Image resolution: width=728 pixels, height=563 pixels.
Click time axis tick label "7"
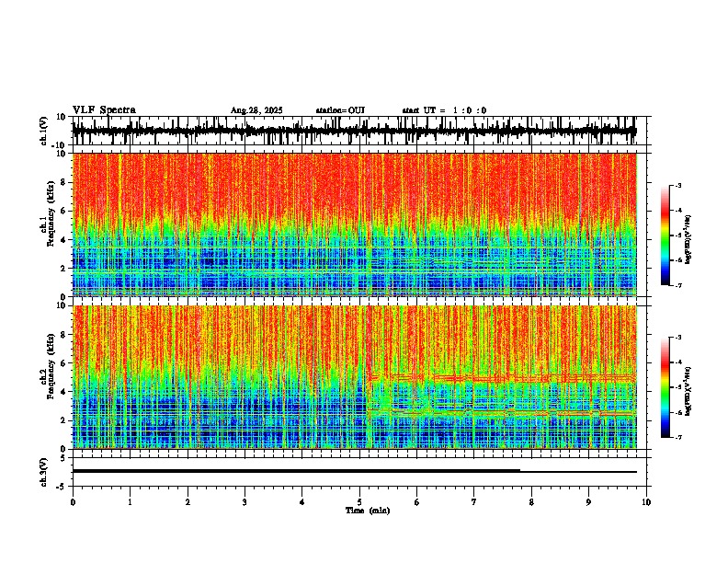click(x=474, y=502)
